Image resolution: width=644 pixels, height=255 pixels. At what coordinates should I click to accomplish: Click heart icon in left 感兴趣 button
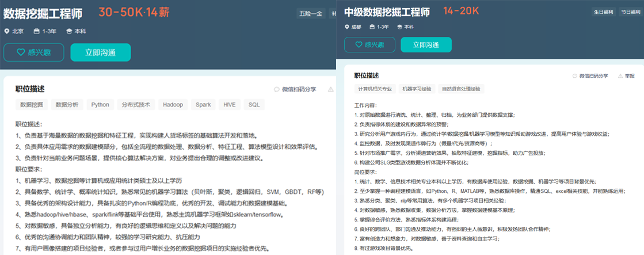(x=21, y=52)
